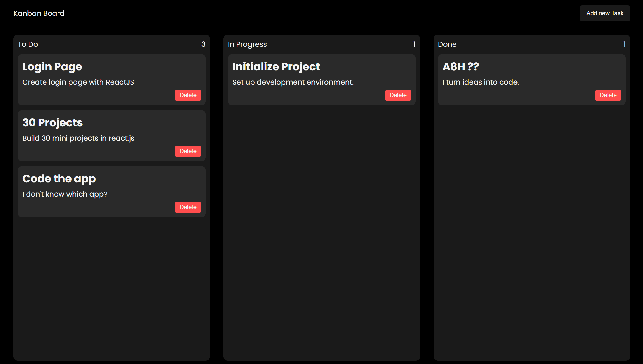Delete the Login Page task

coord(188,95)
